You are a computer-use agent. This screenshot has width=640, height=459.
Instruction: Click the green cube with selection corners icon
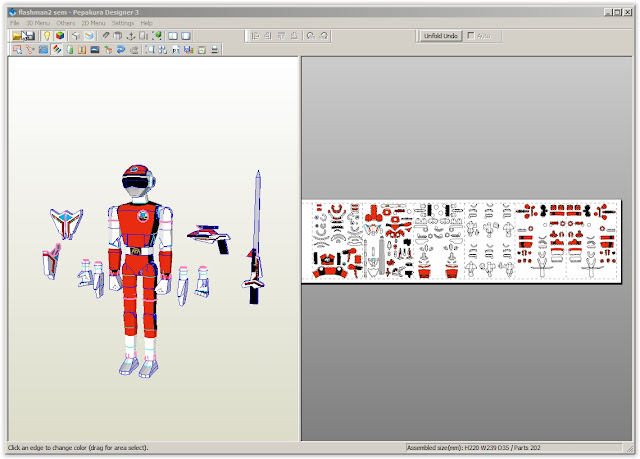[x=157, y=36]
